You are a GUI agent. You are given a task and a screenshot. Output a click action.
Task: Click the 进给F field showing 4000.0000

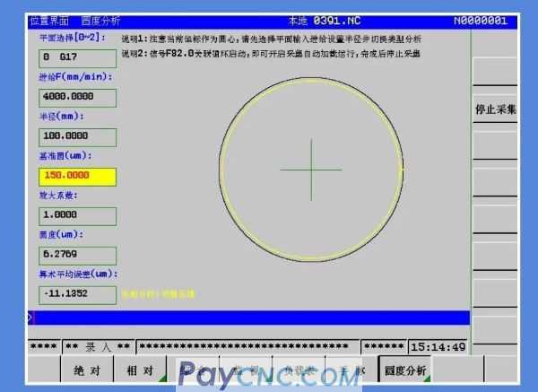click(x=78, y=96)
